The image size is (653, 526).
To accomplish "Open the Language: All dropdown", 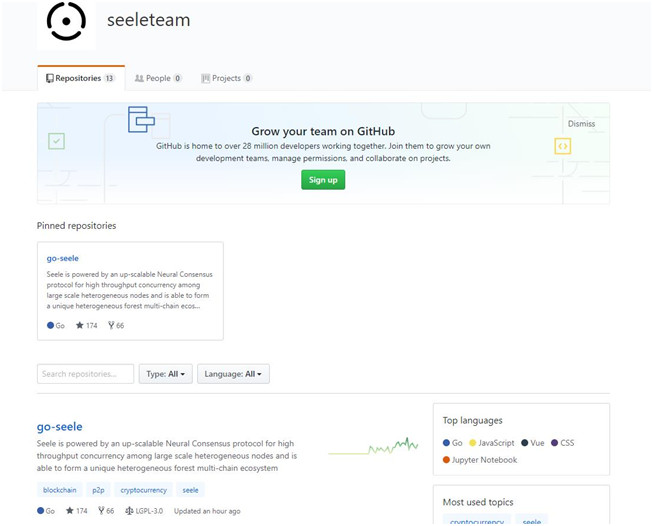I will [233, 374].
